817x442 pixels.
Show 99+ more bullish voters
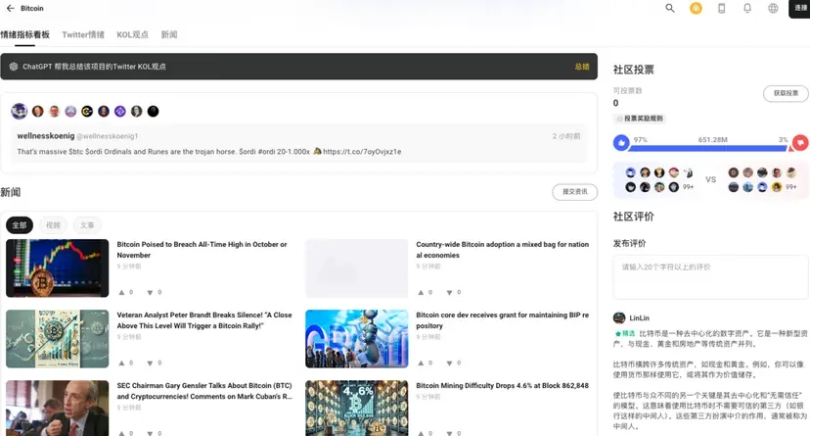(688, 187)
